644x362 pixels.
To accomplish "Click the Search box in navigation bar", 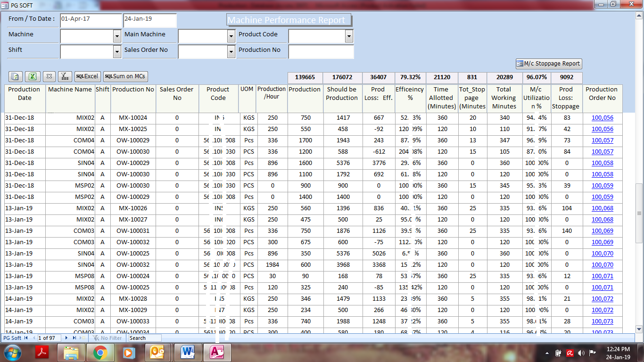I will [145, 338].
